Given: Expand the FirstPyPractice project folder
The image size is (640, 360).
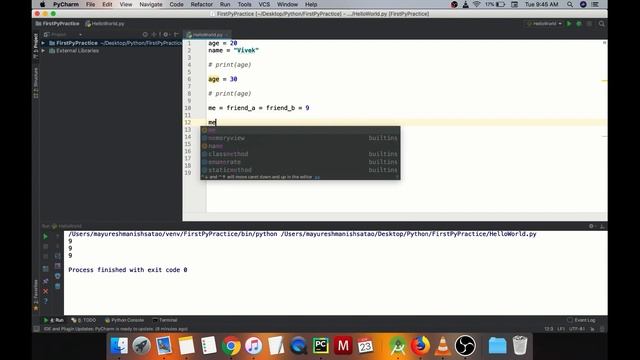Looking at the screenshot, I should tap(43, 43).
